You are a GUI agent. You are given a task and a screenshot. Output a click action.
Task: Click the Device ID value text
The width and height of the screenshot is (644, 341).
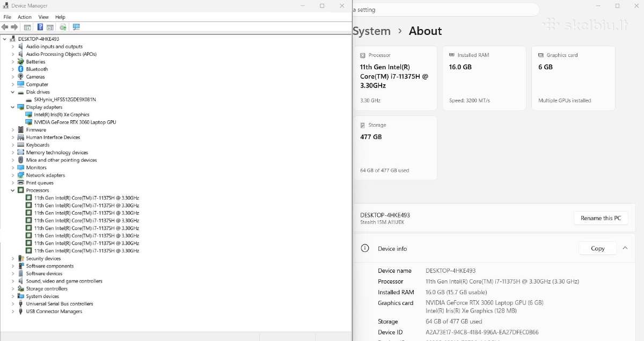coord(482,332)
